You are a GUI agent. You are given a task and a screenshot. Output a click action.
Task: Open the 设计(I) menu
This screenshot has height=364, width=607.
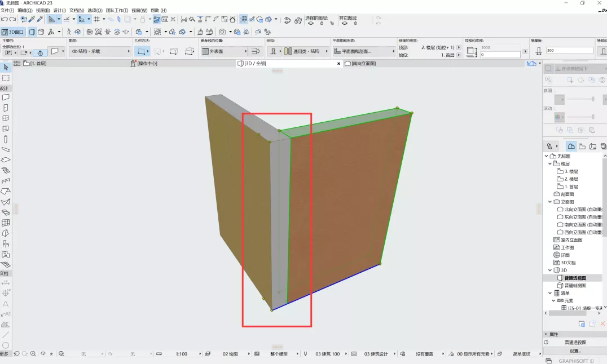coord(59,11)
